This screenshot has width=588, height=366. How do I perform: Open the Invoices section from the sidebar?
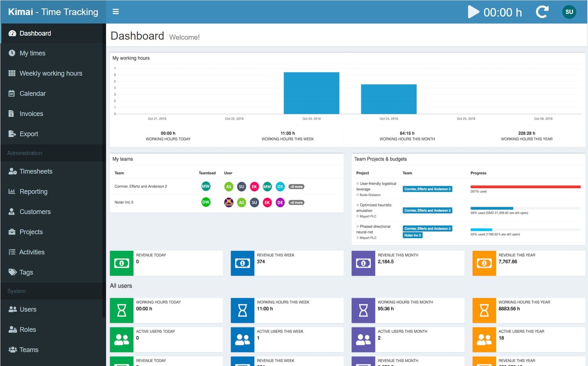pos(31,113)
